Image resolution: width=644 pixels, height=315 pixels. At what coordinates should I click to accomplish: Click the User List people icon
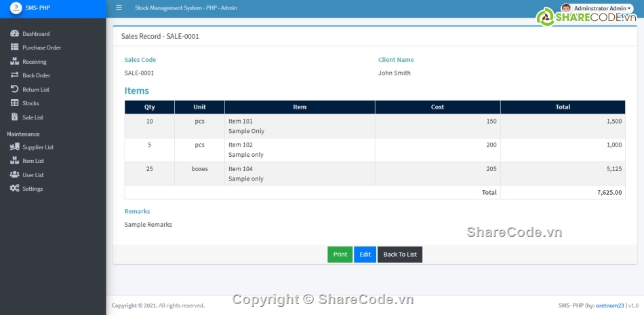(14, 174)
